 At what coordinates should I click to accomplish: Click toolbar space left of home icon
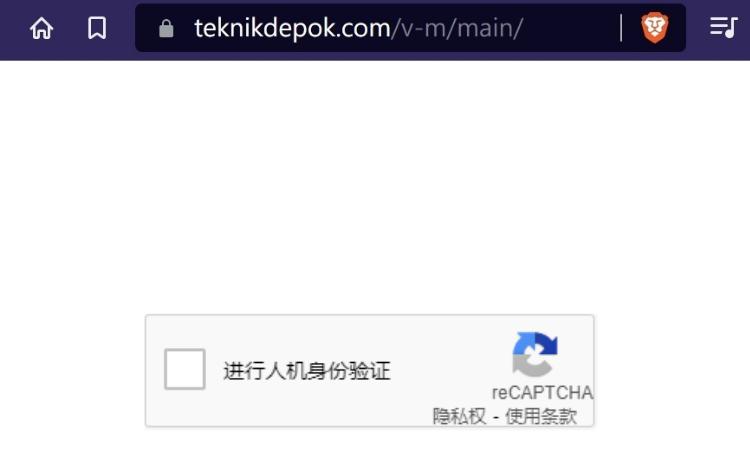pos(13,29)
